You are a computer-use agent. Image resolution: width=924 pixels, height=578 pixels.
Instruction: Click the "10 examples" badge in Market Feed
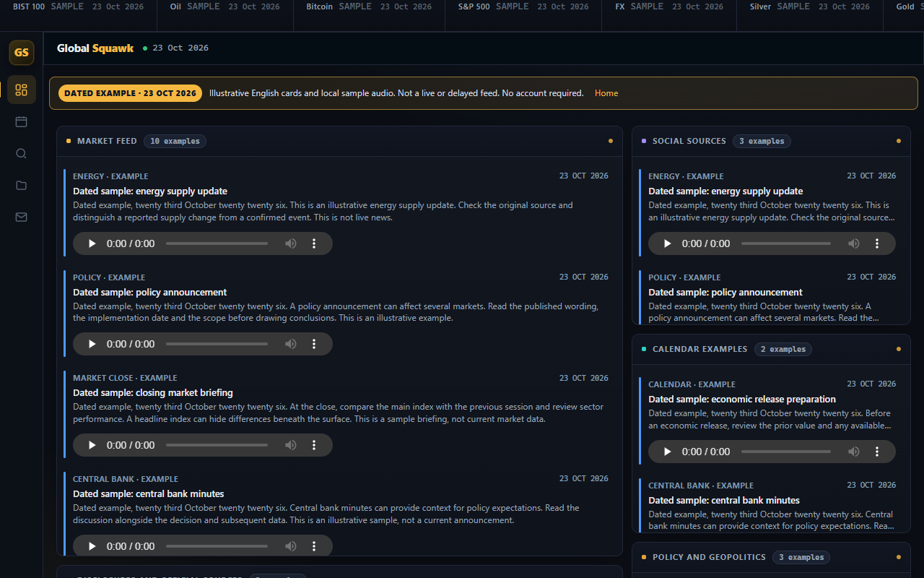(x=175, y=142)
